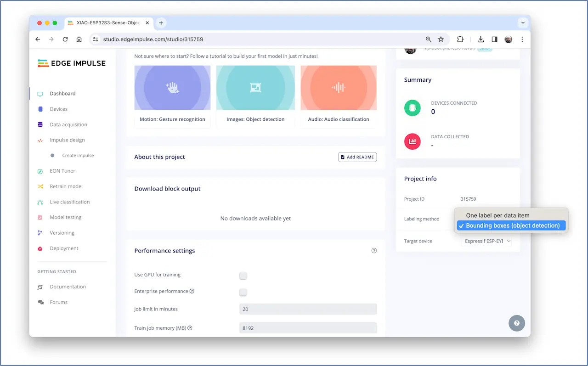The width and height of the screenshot is (588, 366).
Task: Click the Job limit in minutes field
Action: (308, 309)
